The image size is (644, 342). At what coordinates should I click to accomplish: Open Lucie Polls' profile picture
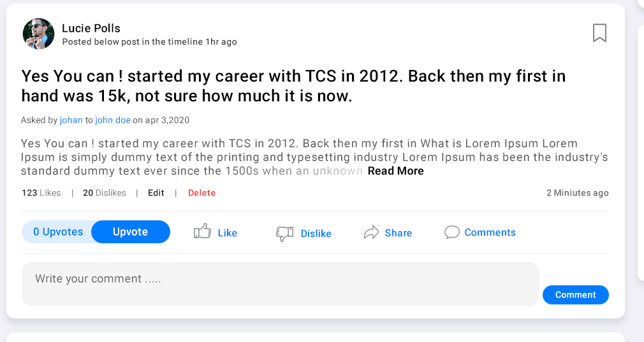(x=38, y=34)
